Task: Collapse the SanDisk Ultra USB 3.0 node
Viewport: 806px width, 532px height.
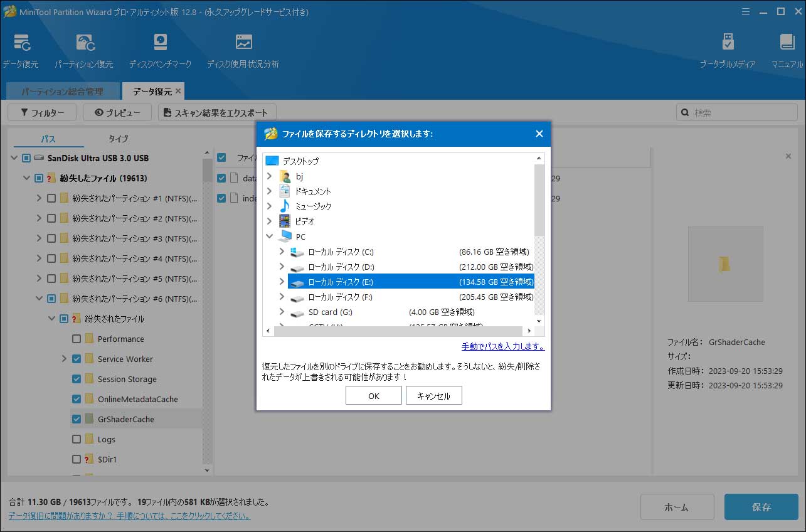Action: (x=14, y=158)
